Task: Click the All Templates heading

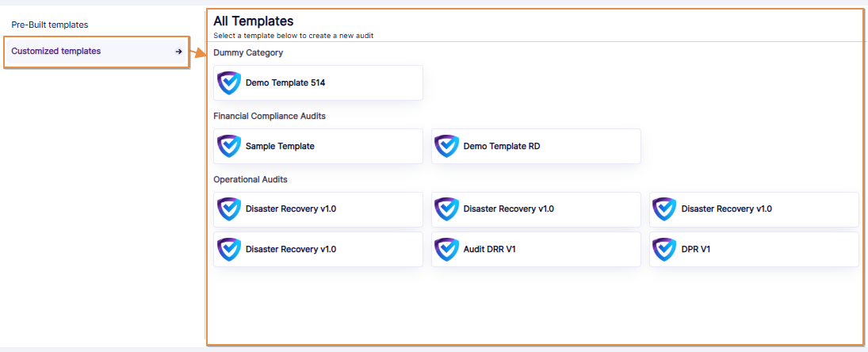Action: point(253,21)
